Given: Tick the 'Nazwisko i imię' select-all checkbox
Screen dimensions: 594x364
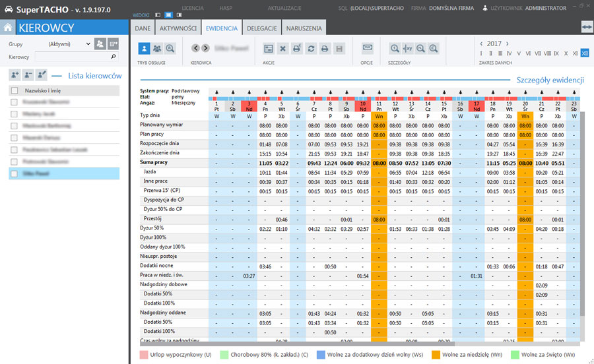Looking at the screenshot, I should [x=15, y=90].
